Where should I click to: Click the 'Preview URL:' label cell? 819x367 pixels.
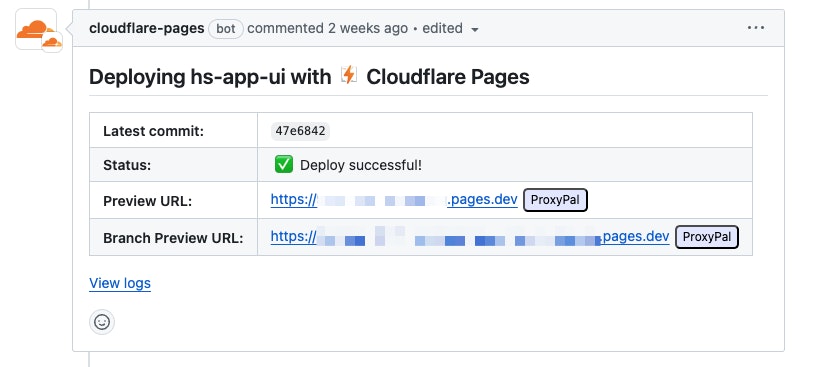tap(173, 200)
